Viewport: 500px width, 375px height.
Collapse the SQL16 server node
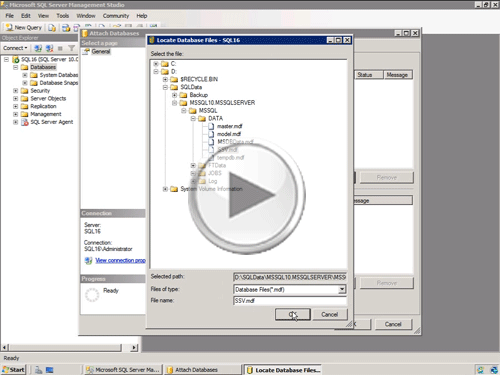point(6,59)
